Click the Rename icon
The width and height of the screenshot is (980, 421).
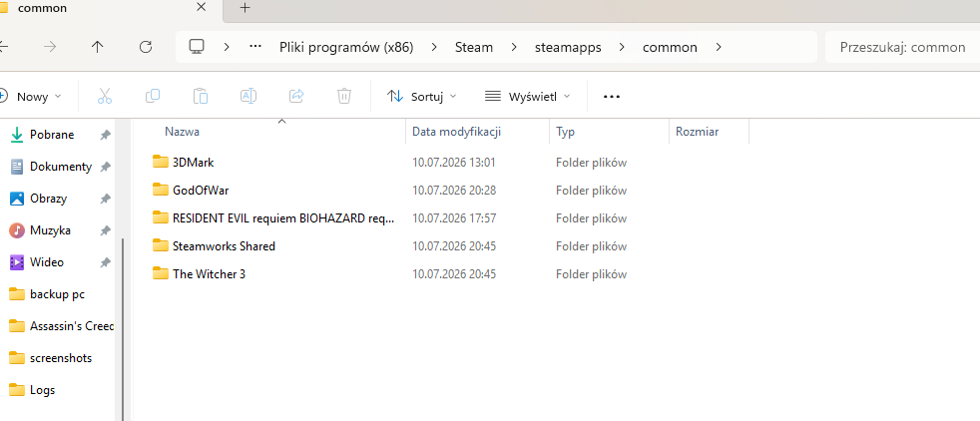click(x=248, y=96)
